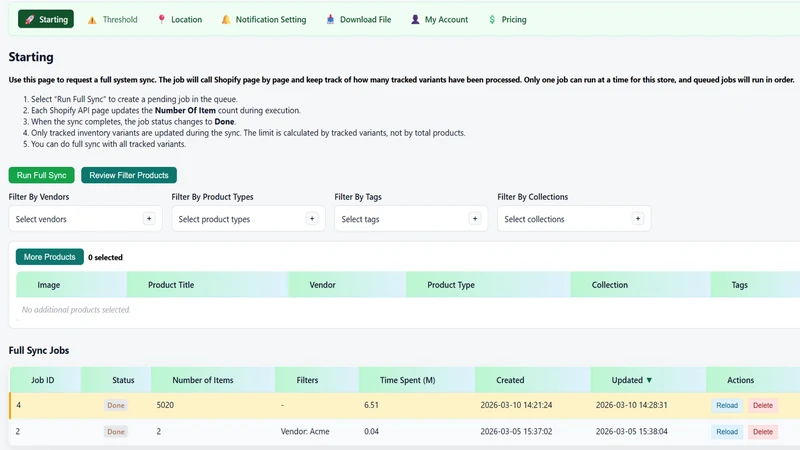Open the My Account tab
The width and height of the screenshot is (800, 450).
(x=439, y=19)
